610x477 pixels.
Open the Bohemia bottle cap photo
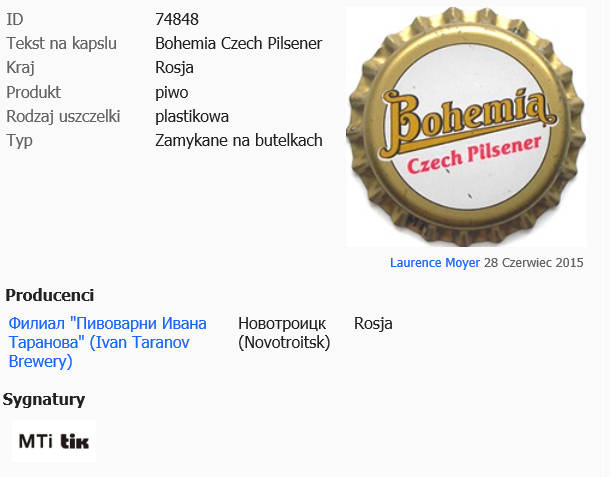point(465,127)
